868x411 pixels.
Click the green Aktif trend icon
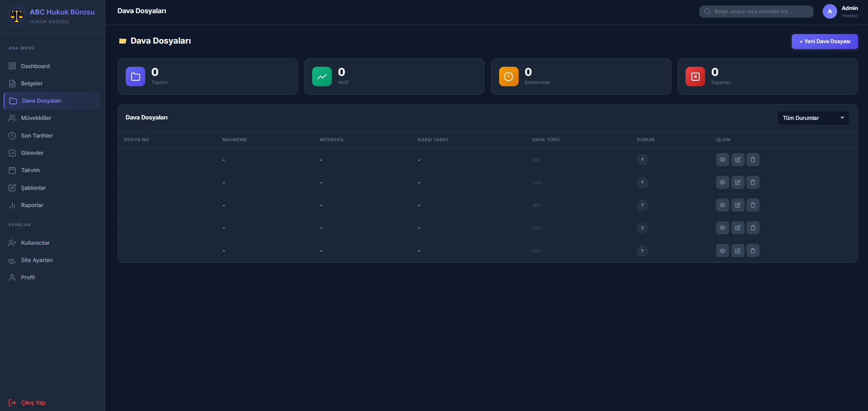pyautogui.click(x=322, y=76)
